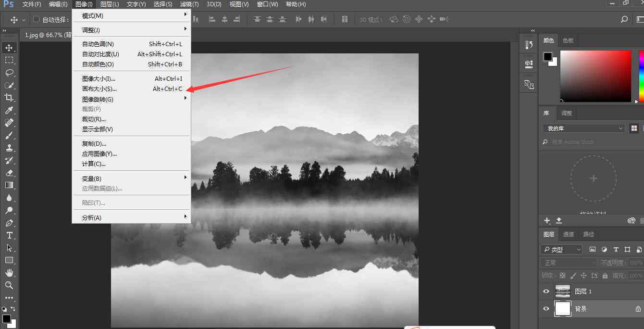The height and width of the screenshot is (329, 644).
Task: Select the Move tool in the left toolbar
Action: click(9, 48)
